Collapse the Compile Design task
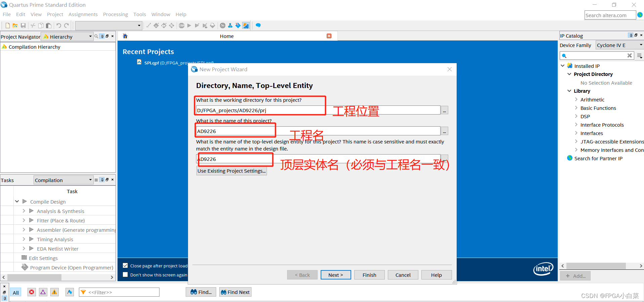 tap(17, 201)
